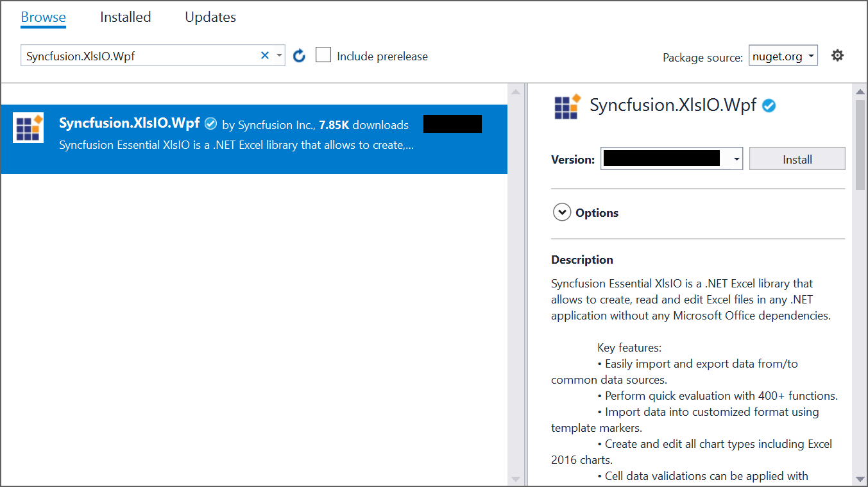Click the Description heading
Screen dimensions: 868x487
(582, 260)
